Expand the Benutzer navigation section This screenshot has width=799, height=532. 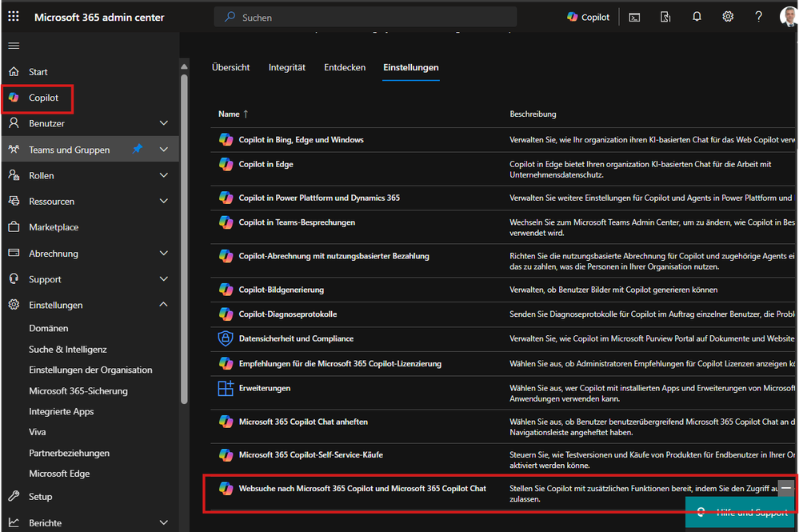click(164, 123)
